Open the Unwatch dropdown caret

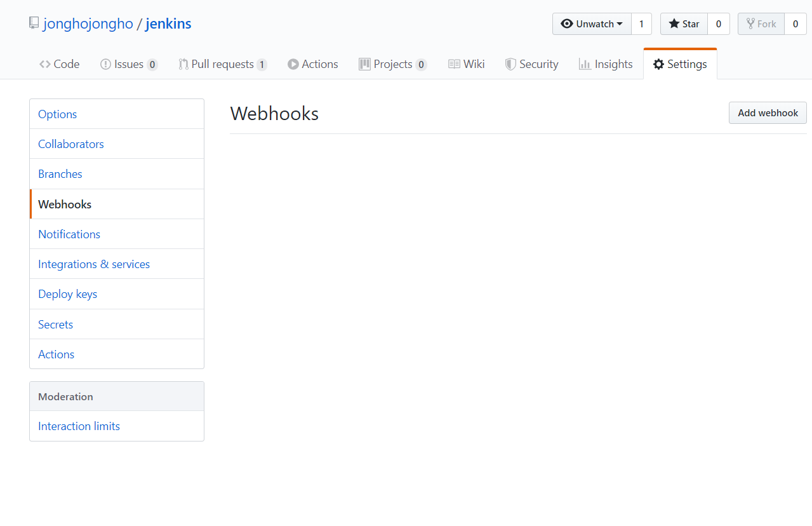(x=620, y=24)
